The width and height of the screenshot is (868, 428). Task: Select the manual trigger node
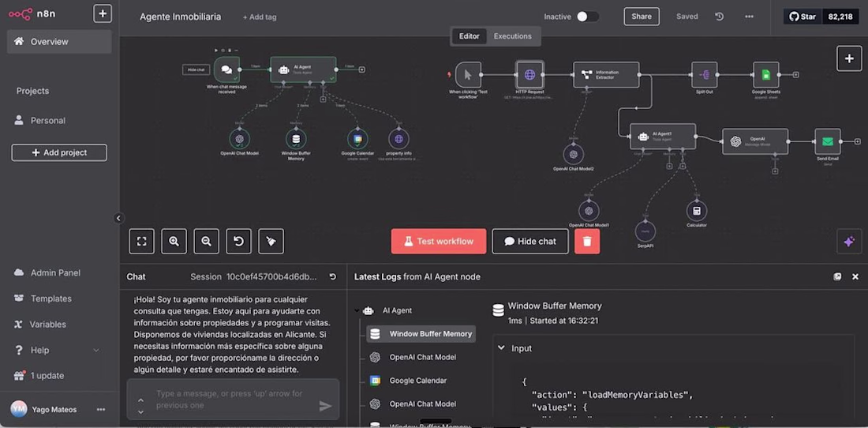pos(468,75)
